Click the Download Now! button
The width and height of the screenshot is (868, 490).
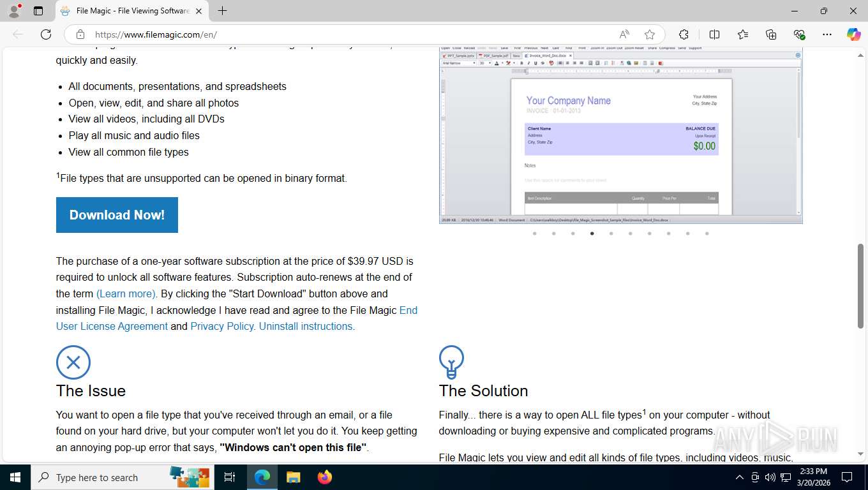(117, 215)
